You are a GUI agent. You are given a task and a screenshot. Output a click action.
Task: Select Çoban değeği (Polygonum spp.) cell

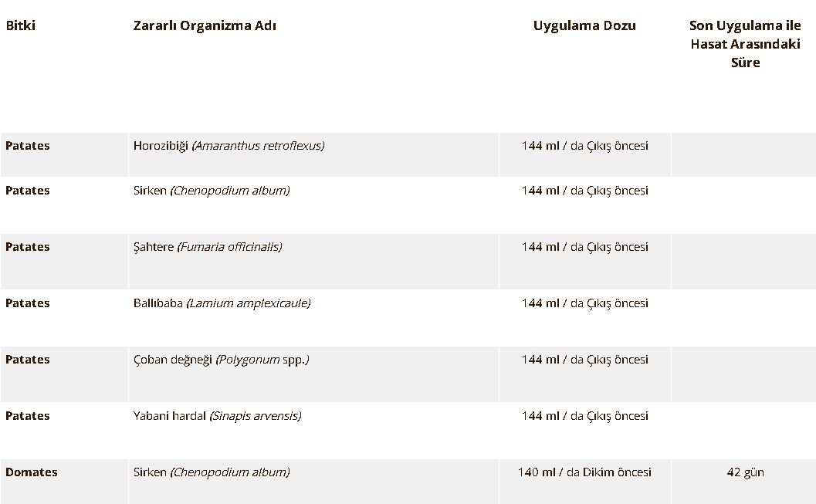[221, 360]
